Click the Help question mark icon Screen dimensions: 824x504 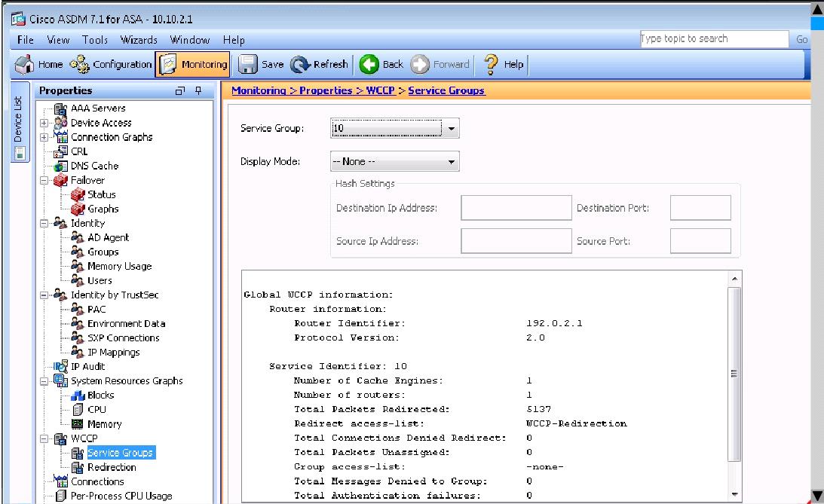pos(491,64)
